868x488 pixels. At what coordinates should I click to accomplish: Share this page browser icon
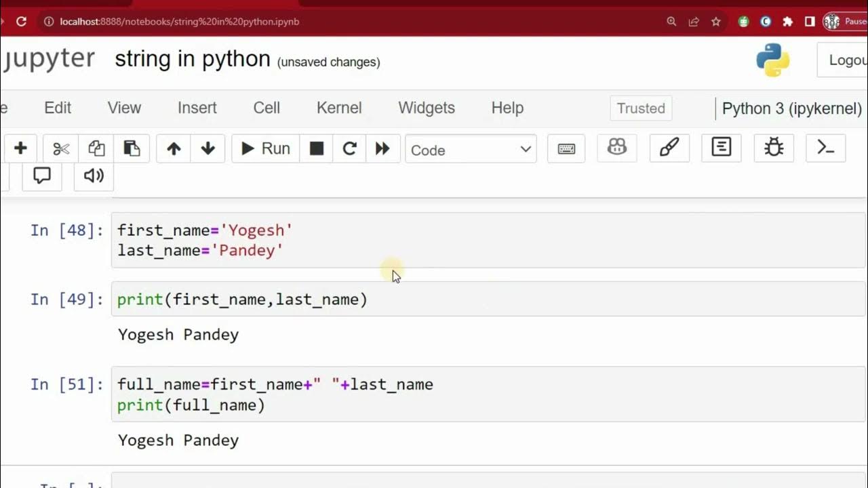[x=694, y=22]
